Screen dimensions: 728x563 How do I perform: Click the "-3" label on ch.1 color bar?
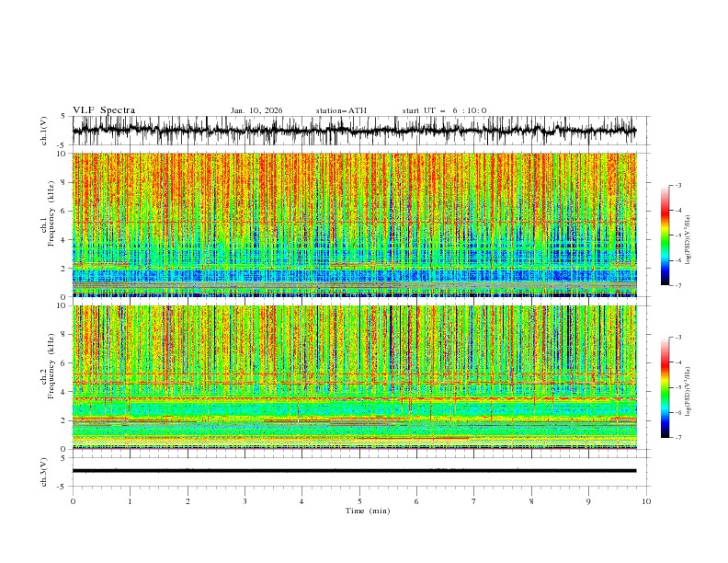[678, 185]
